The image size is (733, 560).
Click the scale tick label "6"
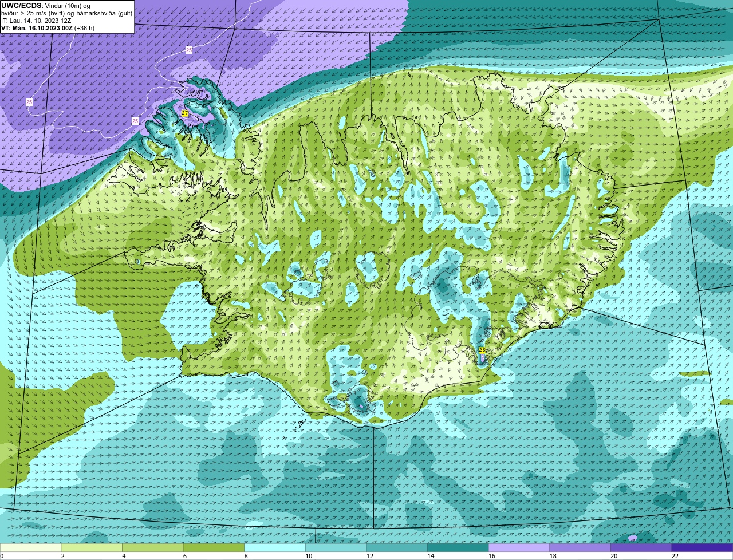(x=185, y=556)
